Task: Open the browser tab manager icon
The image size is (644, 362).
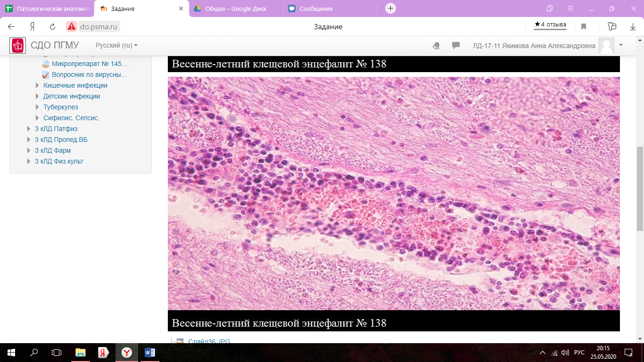Action: (x=550, y=8)
